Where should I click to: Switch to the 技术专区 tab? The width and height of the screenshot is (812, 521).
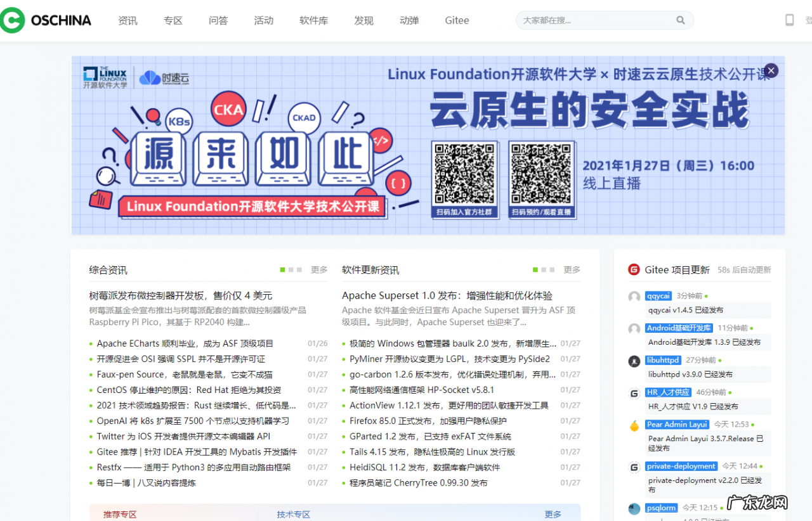[x=292, y=514]
